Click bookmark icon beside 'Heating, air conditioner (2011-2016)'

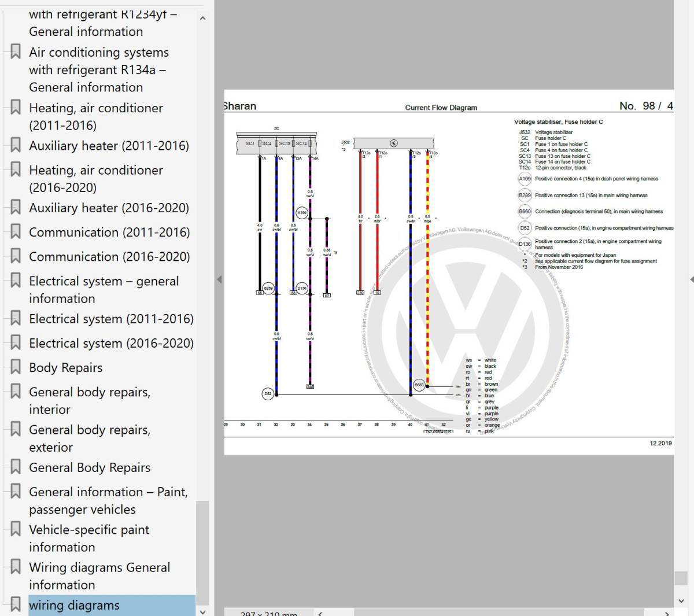16,107
